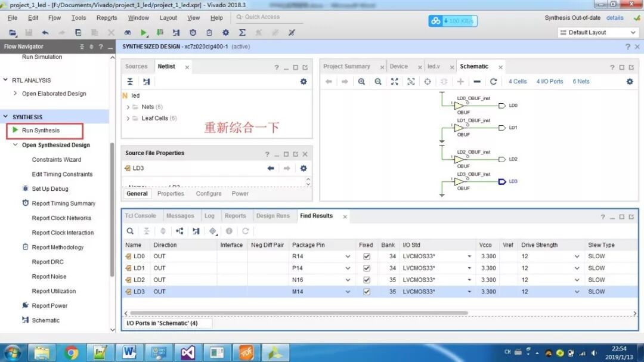This screenshot has width=644, height=362.
Task: Zoom in on the Schematic view
Action: pyautogui.click(x=361, y=81)
